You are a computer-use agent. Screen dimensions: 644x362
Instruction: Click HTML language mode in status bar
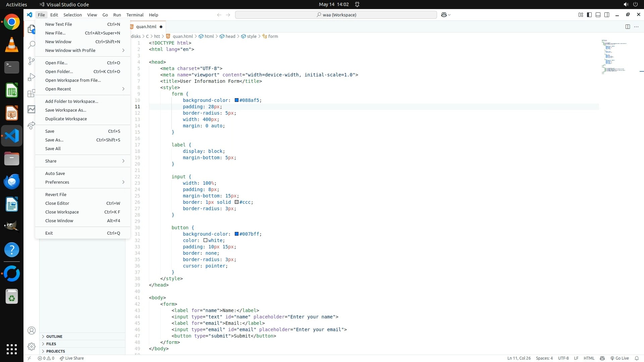coord(589,358)
